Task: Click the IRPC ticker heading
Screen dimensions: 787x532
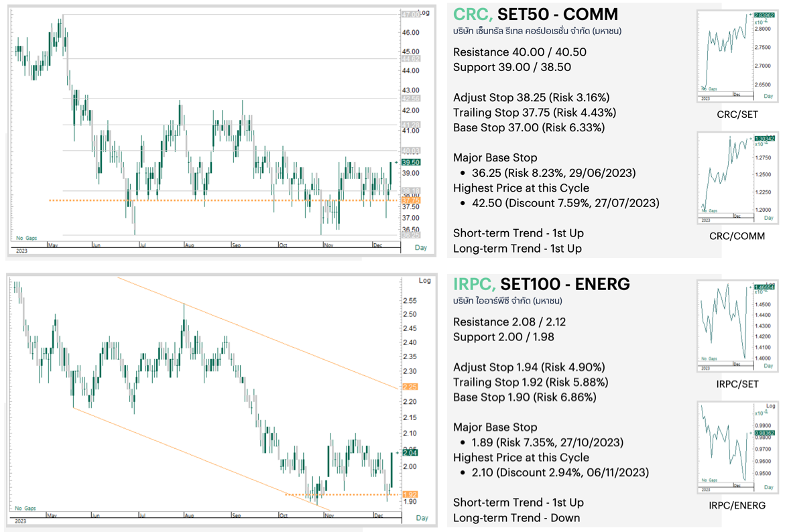Action: point(475,284)
